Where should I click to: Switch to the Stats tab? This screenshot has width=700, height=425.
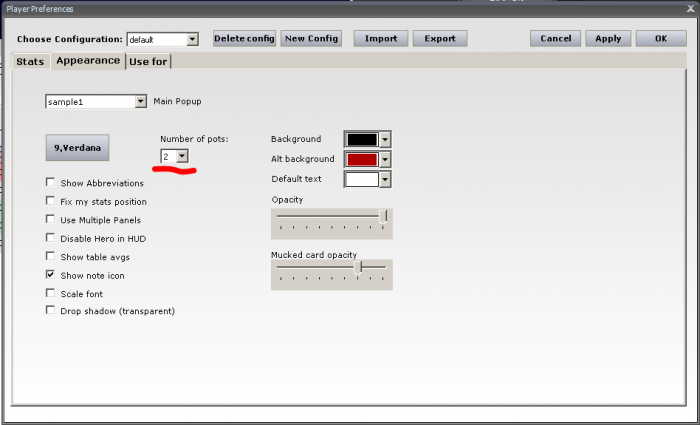(30, 61)
